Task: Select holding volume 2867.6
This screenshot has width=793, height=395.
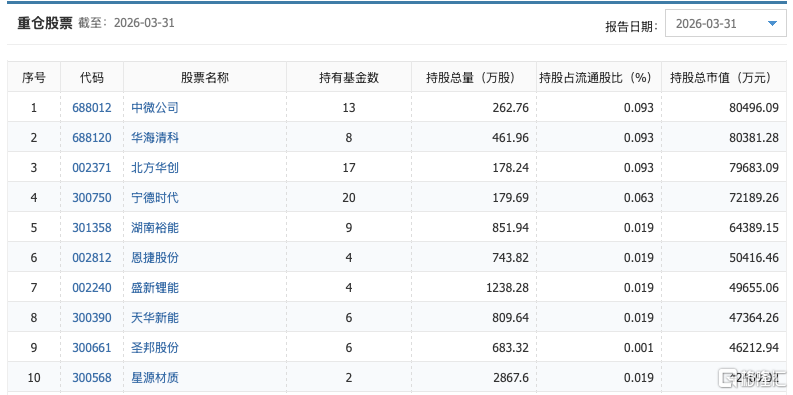Action: (511, 378)
